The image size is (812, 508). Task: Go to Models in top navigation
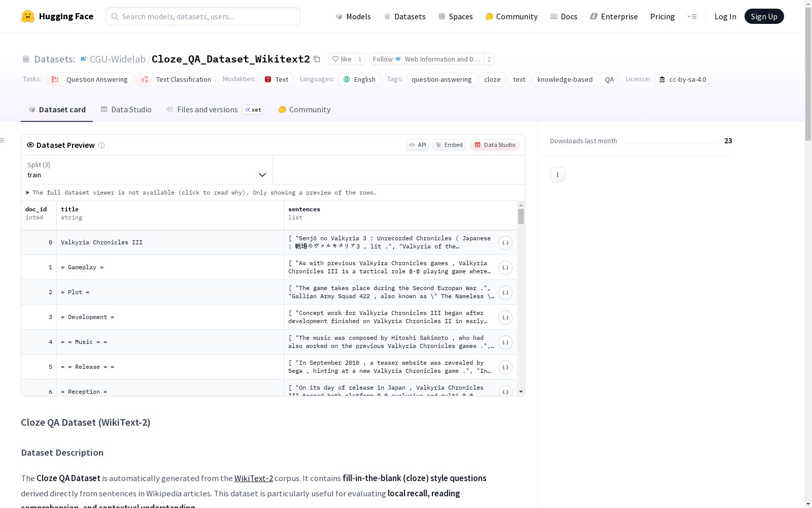353,16
